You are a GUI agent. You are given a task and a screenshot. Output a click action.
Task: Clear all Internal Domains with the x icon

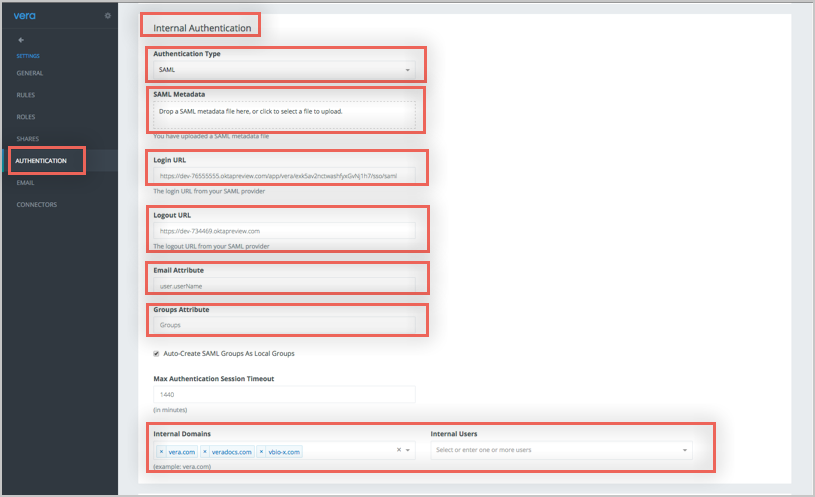coord(399,451)
